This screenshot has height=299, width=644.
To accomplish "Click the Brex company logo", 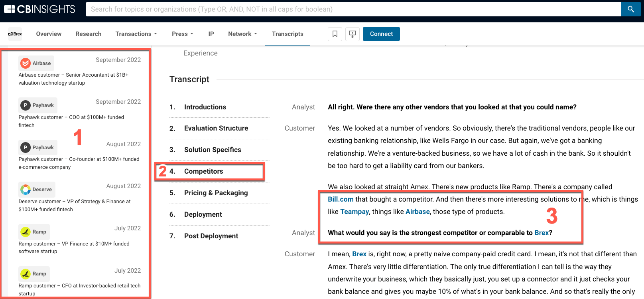I will click(x=15, y=34).
